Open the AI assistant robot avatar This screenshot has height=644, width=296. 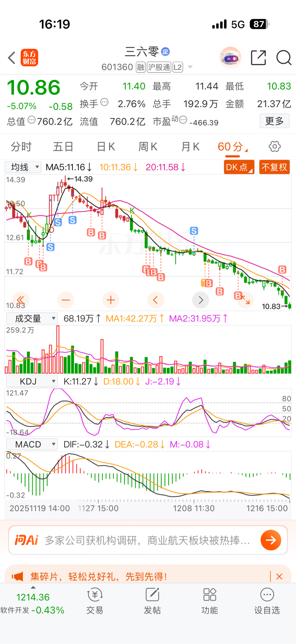coord(230,58)
